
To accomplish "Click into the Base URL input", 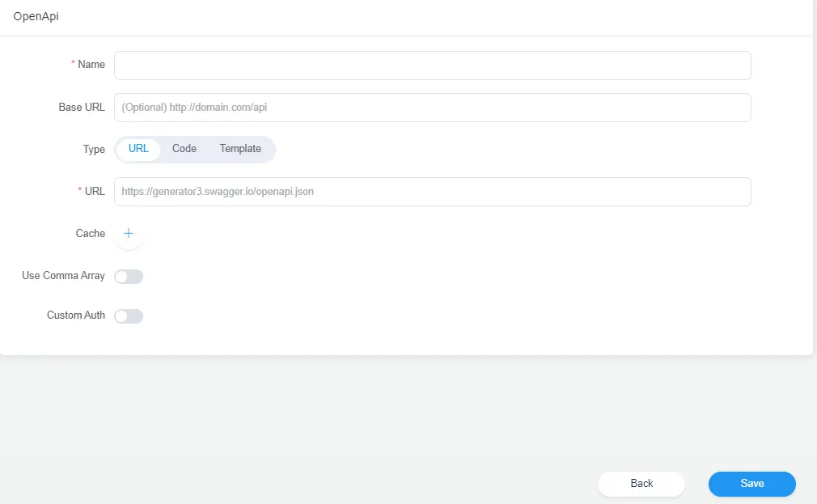I will (x=432, y=108).
